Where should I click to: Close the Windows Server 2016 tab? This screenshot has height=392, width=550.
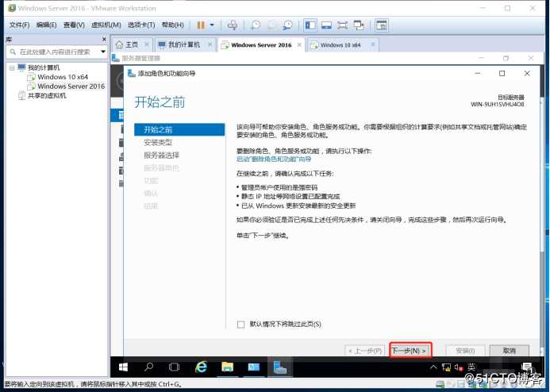pos(299,45)
